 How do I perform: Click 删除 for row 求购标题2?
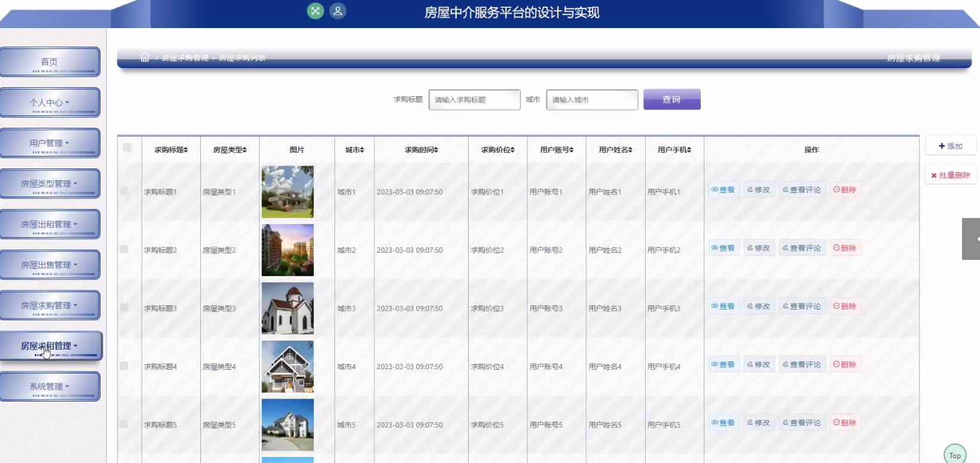pos(845,248)
